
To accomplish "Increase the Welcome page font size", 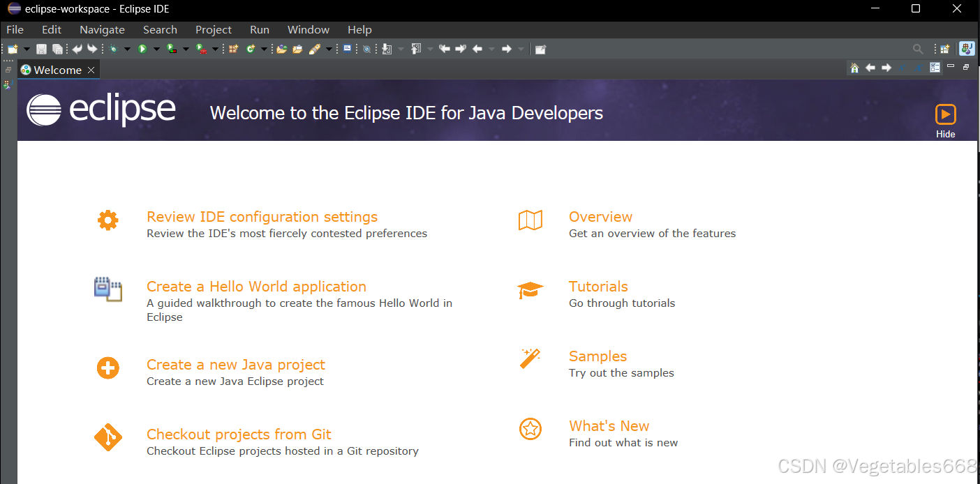I will (x=918, y=68).
